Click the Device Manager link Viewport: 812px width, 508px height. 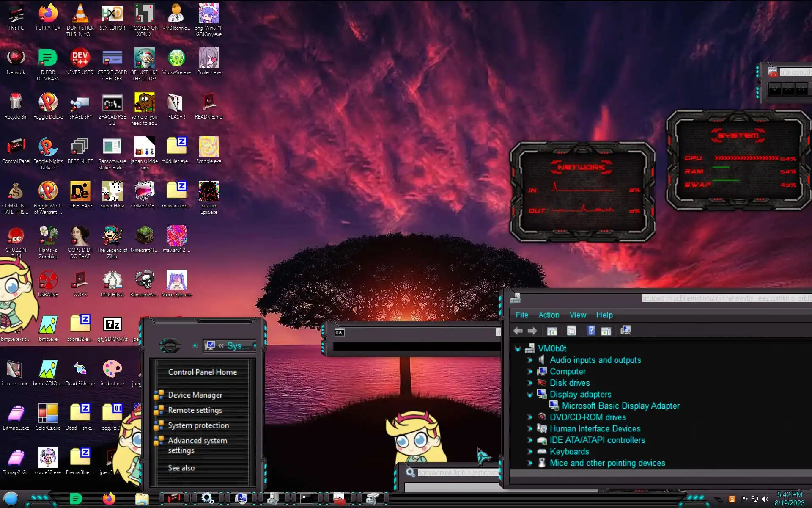[x=195, y=395]
